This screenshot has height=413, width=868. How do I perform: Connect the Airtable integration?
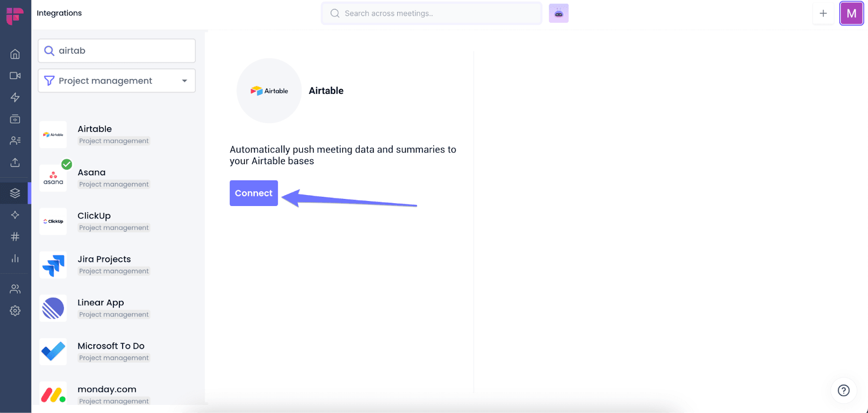[253, 193]
